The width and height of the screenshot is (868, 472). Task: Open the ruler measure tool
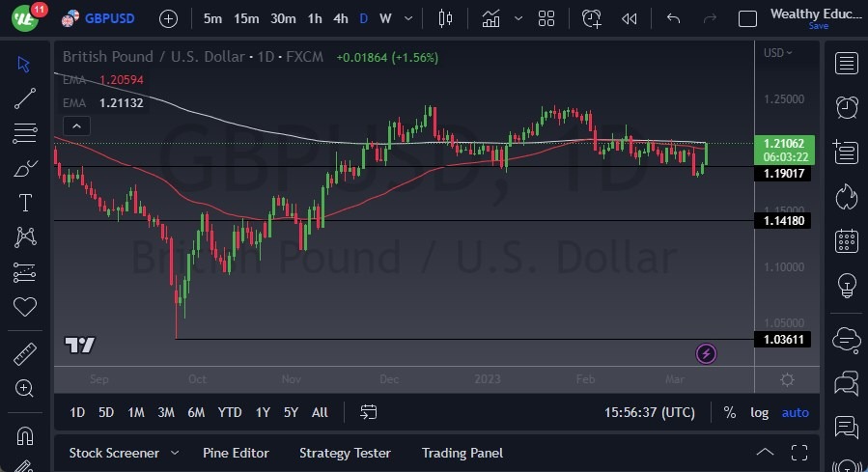[25, 354]
